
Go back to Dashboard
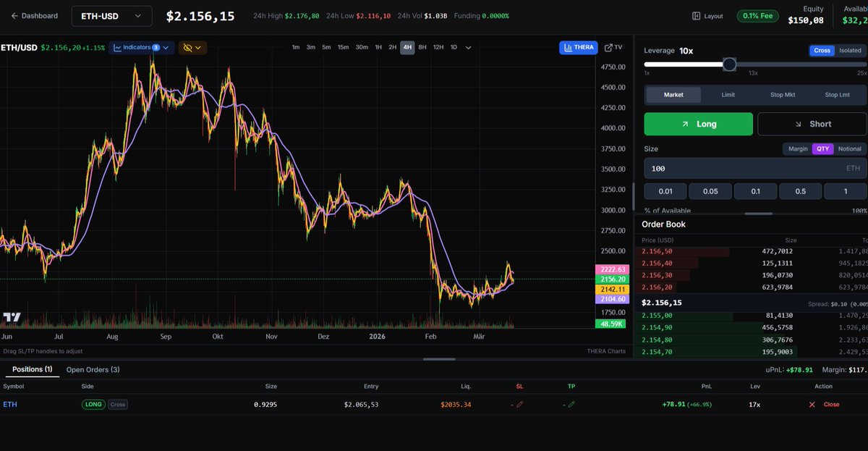pyautogui.click(x=34, y=16)
